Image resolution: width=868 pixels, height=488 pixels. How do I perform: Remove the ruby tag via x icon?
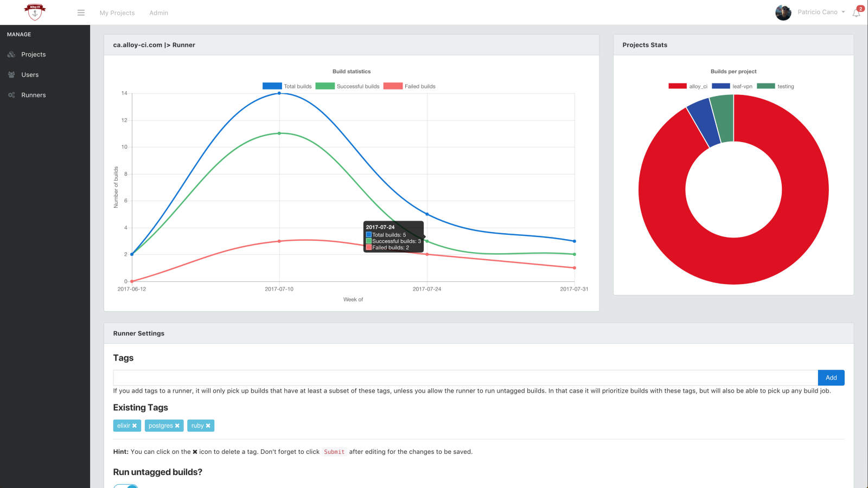click(208, 426)
